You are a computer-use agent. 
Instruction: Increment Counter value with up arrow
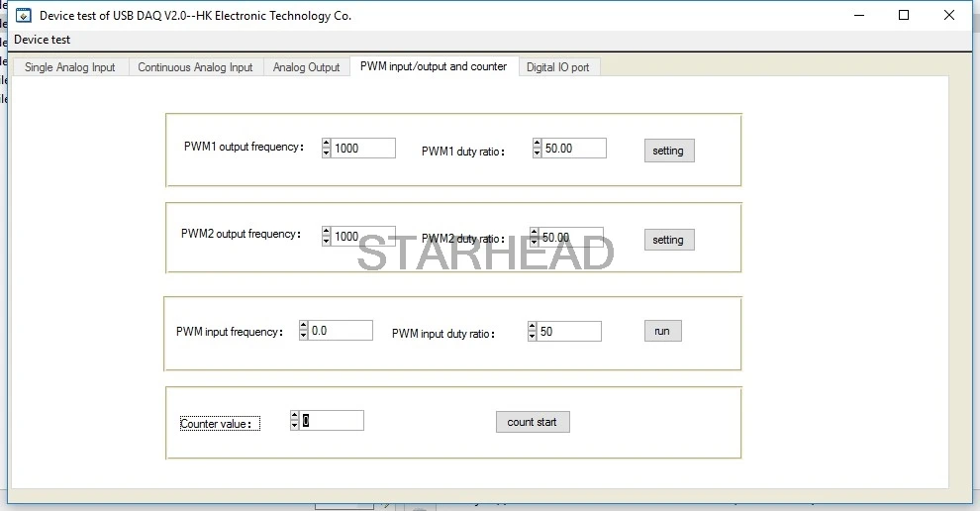294,415
